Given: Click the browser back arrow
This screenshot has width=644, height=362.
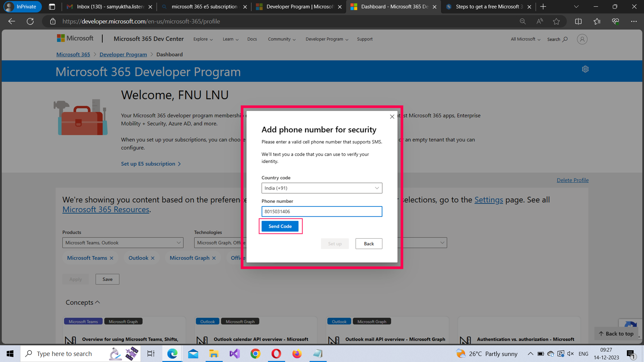Looking at the screenshot, I should 12,21.
